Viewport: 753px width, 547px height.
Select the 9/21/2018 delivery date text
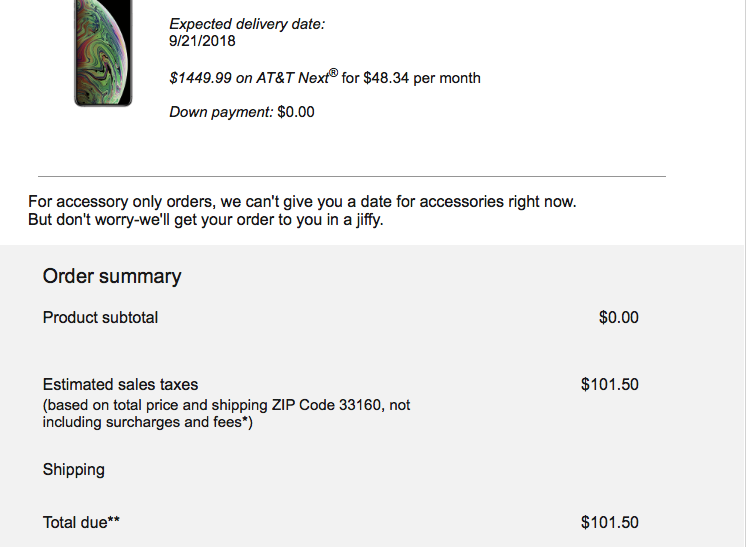point(203,41)
